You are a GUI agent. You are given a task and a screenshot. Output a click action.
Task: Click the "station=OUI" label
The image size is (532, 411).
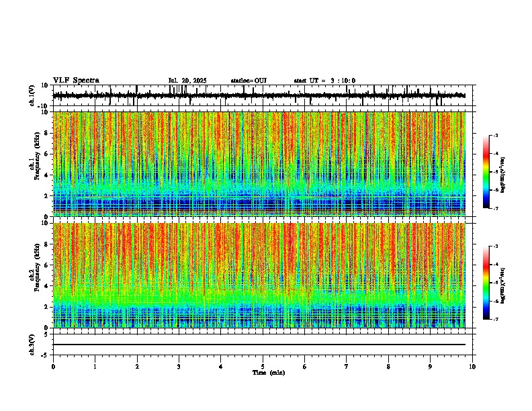pos(249,81)
